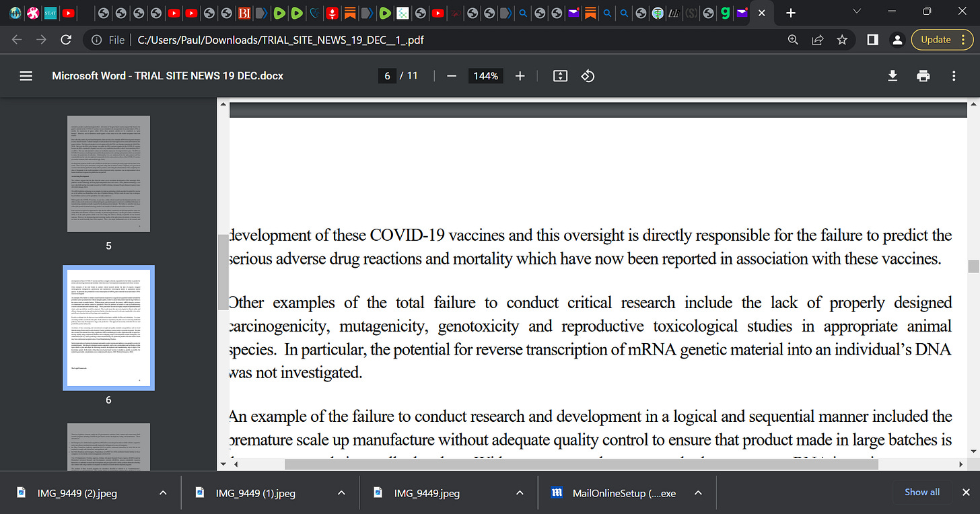Image resolution: width=980 pixels, height=514 pixels.
Task: Select the page 5 thumbnail
Action: click(109, 174)
